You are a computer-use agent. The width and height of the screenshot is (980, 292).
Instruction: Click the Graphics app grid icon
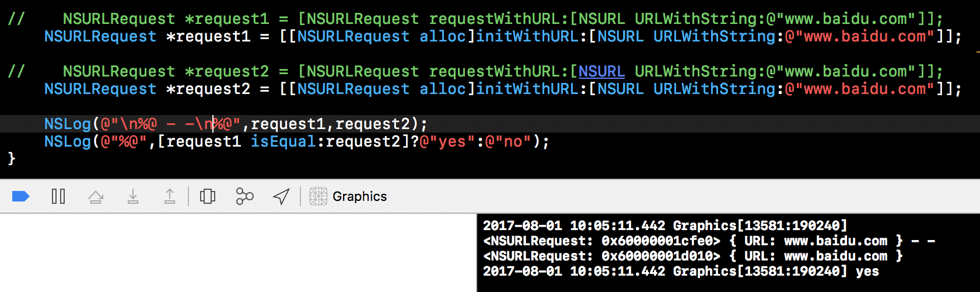(x=318, y=196)
